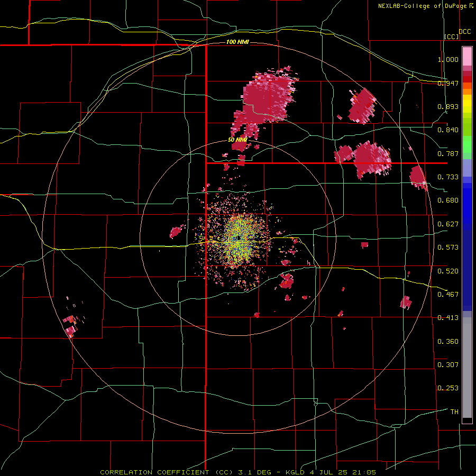This screenshot has width=476, height=476.
Task: Click the northeastern echo near the 100 NMI ring
Action: [362, 106]
